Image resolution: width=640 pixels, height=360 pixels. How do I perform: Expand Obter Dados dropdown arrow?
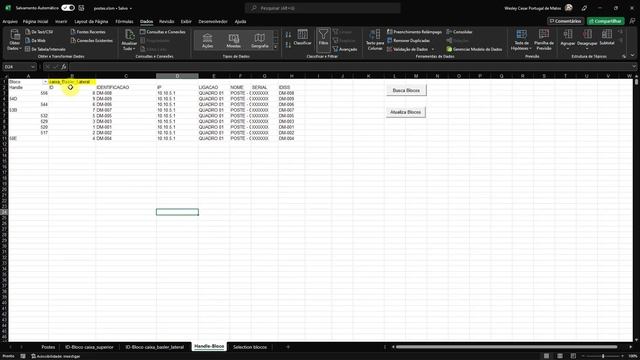[20, 49]
